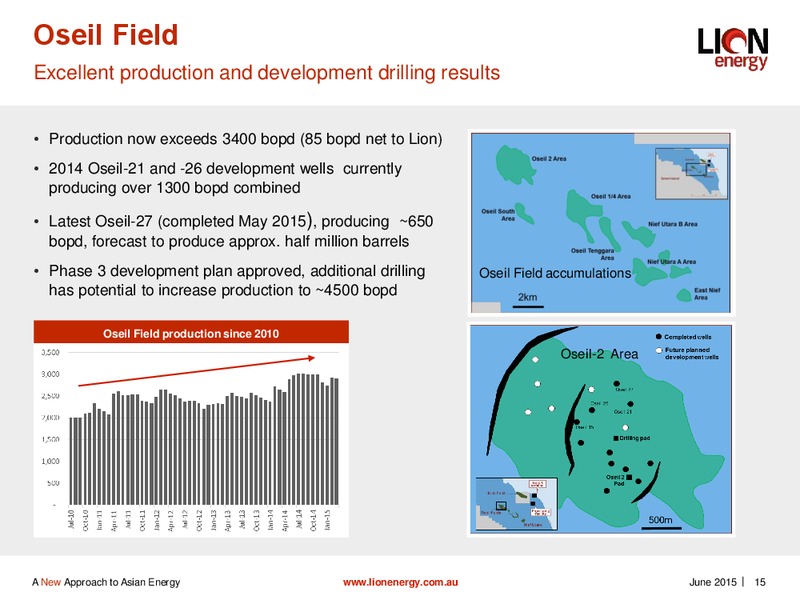The image size is (800, 600).
Task: Click the locator inset map in the Oseil-2 Area map
Action: click(516, 504)
